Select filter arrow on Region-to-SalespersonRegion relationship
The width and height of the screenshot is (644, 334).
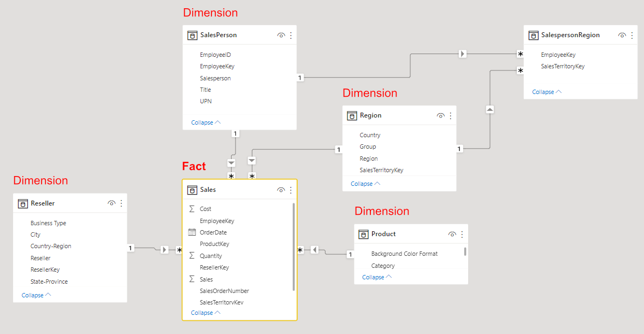pyautogui.click(x=489, y=109)
